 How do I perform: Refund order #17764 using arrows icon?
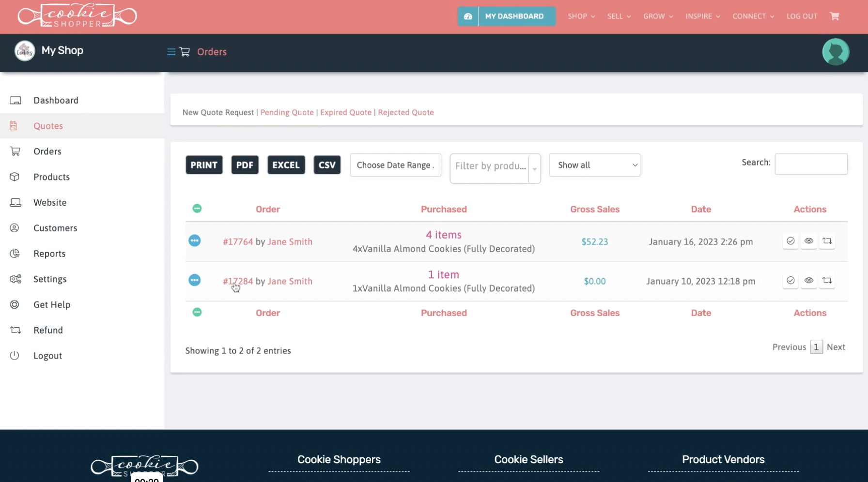[827, 241]
